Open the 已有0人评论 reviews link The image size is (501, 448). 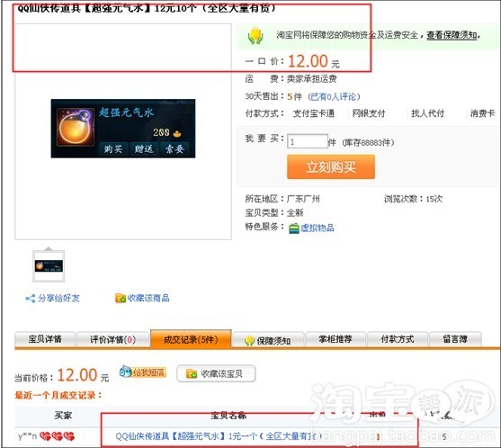click(x=334, y=96)
